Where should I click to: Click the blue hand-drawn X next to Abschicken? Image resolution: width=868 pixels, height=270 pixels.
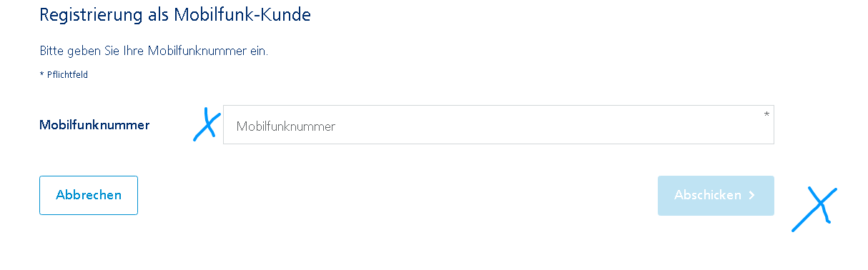tap(814, 209)
